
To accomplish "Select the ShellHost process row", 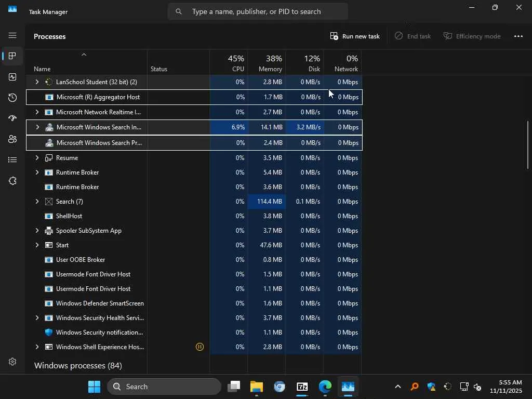I will [x=193, y=216].
